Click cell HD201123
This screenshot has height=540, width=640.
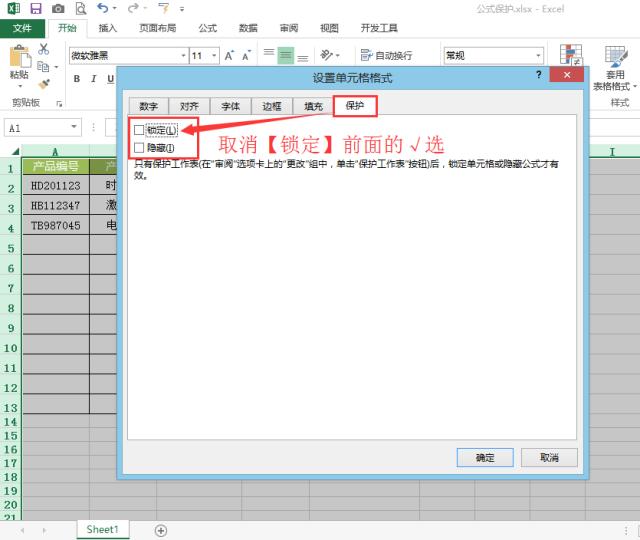[56, 186]
